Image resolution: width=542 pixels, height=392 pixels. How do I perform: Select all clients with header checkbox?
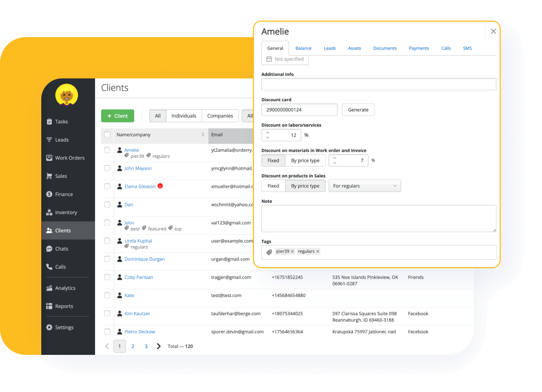107,135
